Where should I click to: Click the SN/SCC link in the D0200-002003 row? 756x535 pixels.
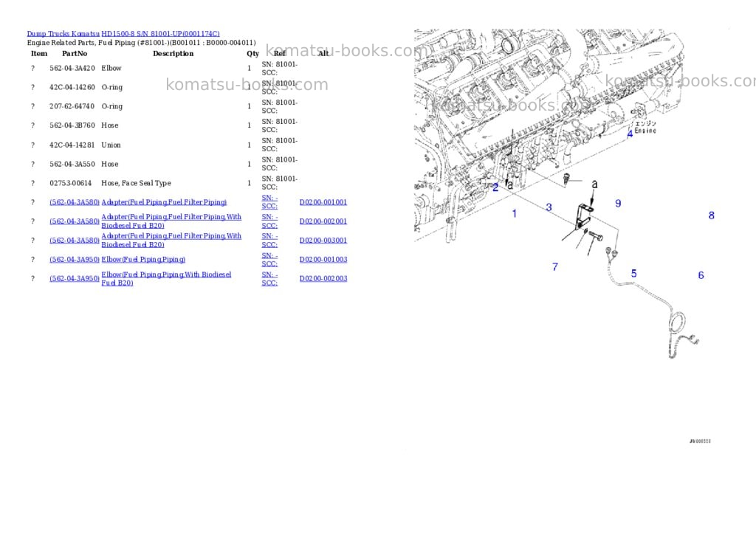coord(269,279)
